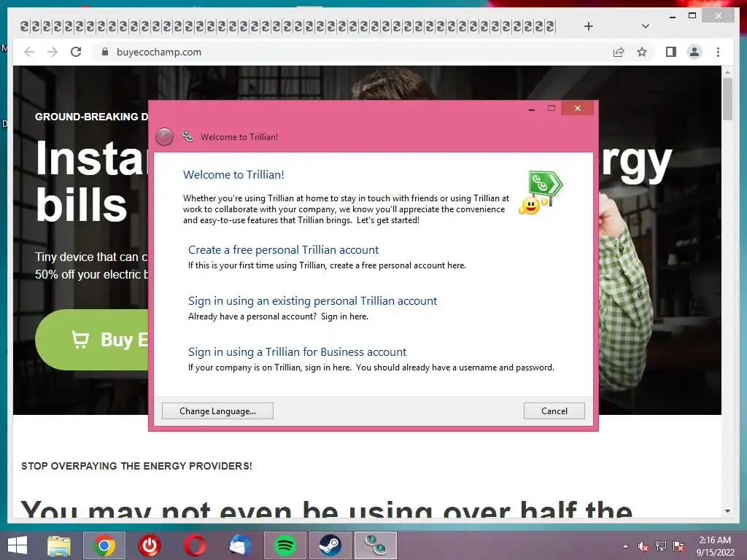Create a free personal Trillian account
This screenshot has height=560, width=747.
coord(283,250)
